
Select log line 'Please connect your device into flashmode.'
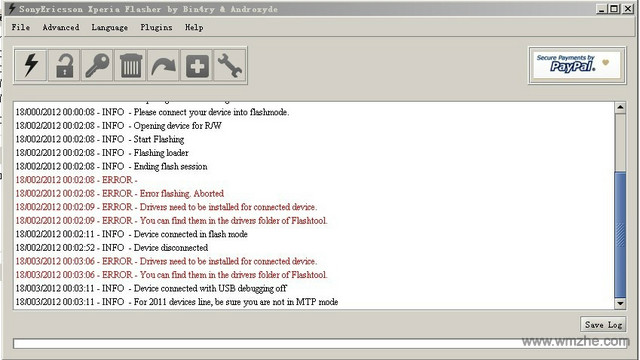tap(152, 112)
